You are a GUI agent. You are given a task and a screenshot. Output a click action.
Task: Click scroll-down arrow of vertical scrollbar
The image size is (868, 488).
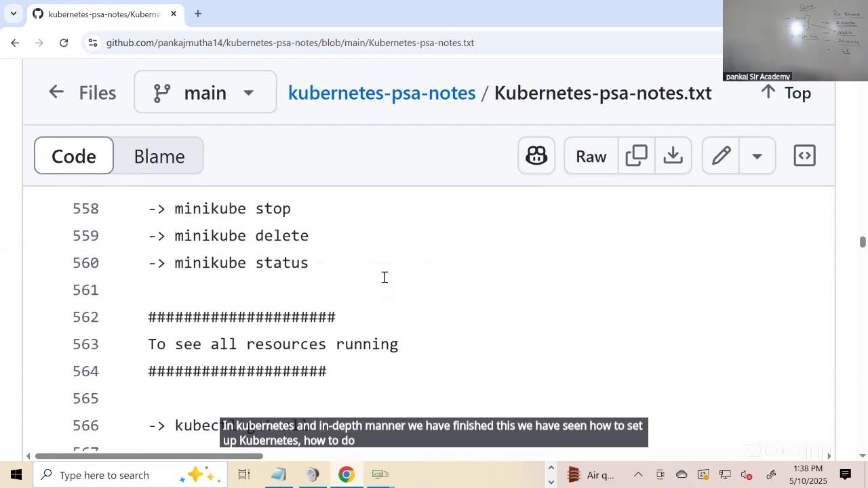(x=863, y=455)
